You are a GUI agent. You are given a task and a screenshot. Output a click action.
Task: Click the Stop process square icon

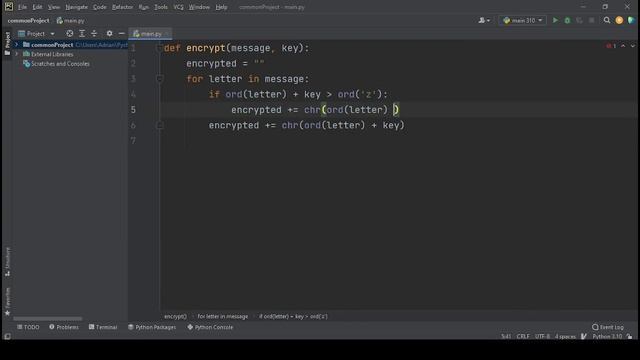[x=592, y=20]
